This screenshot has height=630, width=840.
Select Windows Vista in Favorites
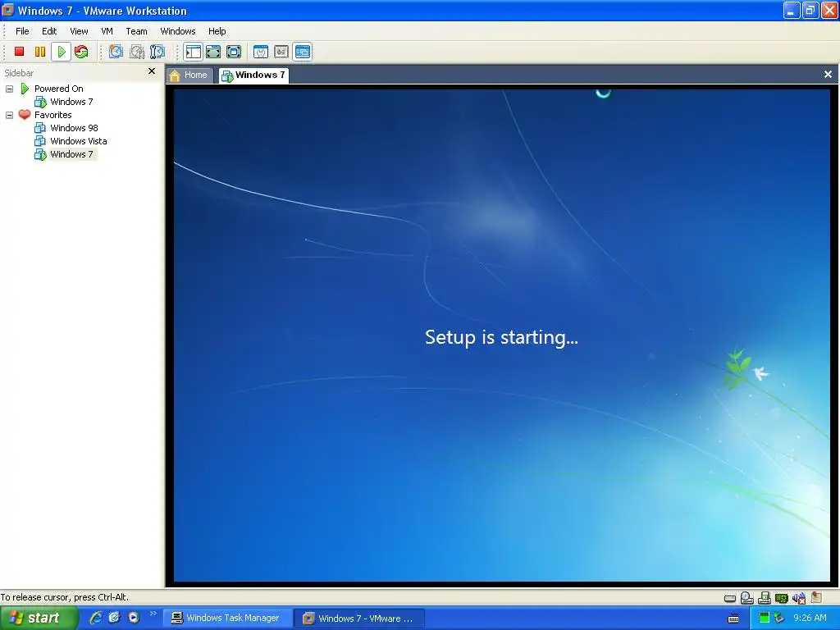(x=78, y=141)
